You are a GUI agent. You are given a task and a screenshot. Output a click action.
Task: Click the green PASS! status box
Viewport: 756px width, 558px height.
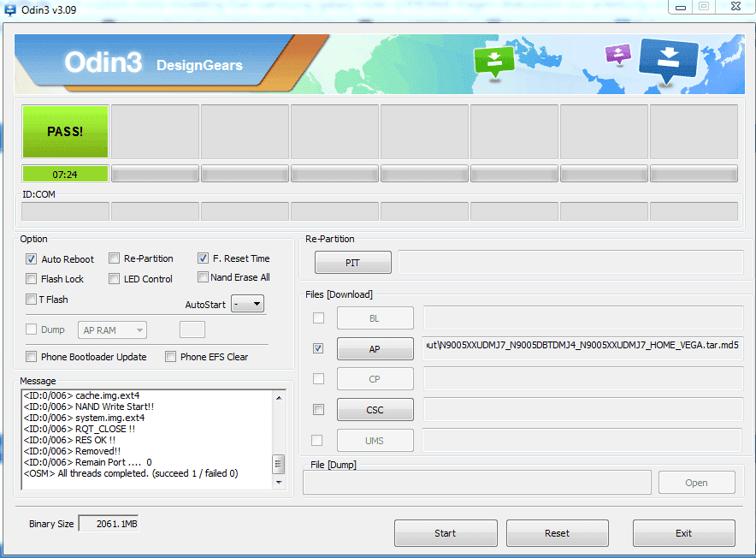65,131
